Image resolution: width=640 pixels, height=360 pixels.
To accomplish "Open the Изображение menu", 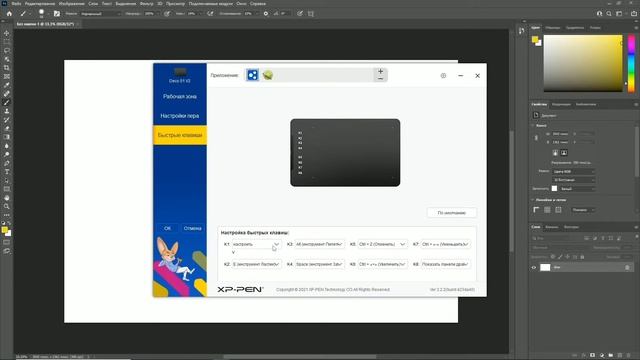I will point(71,3).
